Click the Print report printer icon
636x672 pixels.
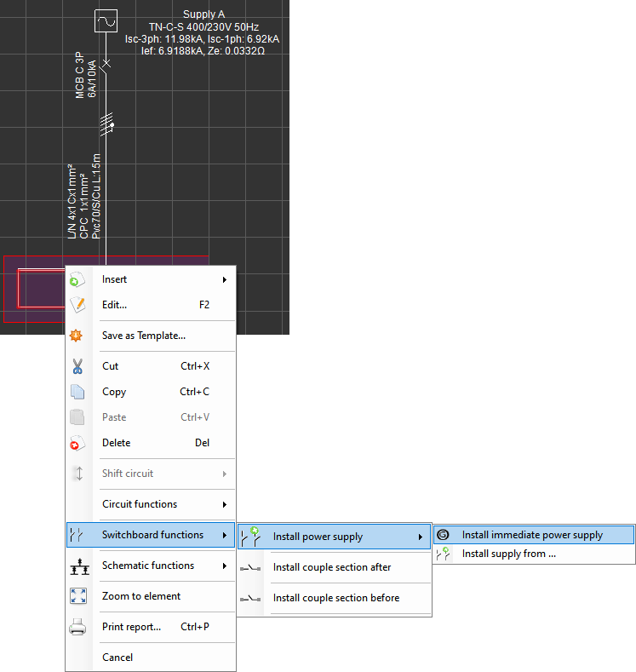(x=77, y=627)
